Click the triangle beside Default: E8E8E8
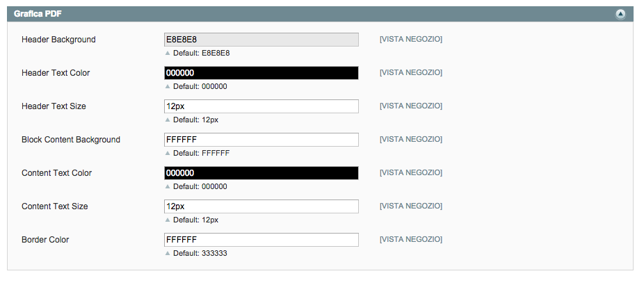Viewport: 644px width, 285px height. (x=167, y=53)
